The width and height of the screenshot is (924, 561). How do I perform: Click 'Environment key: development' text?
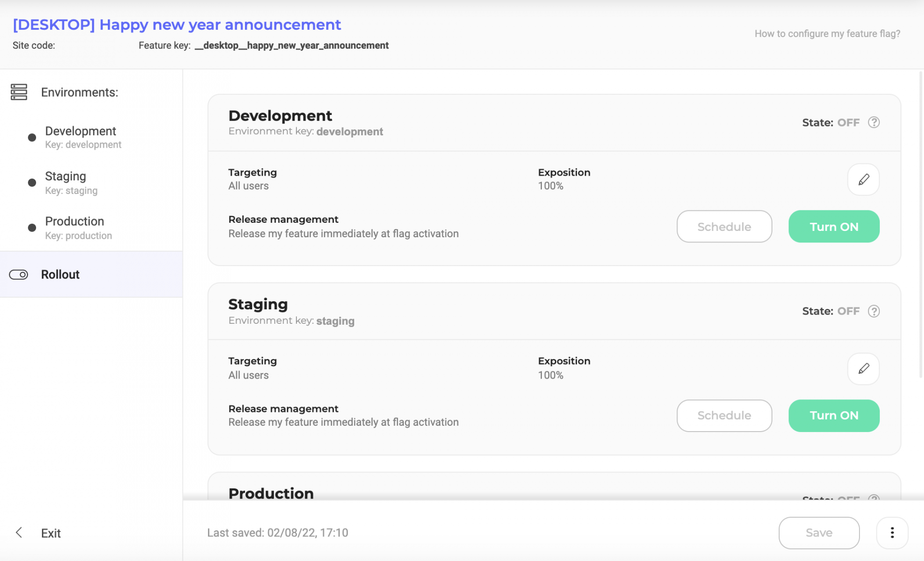pos(306,131)
